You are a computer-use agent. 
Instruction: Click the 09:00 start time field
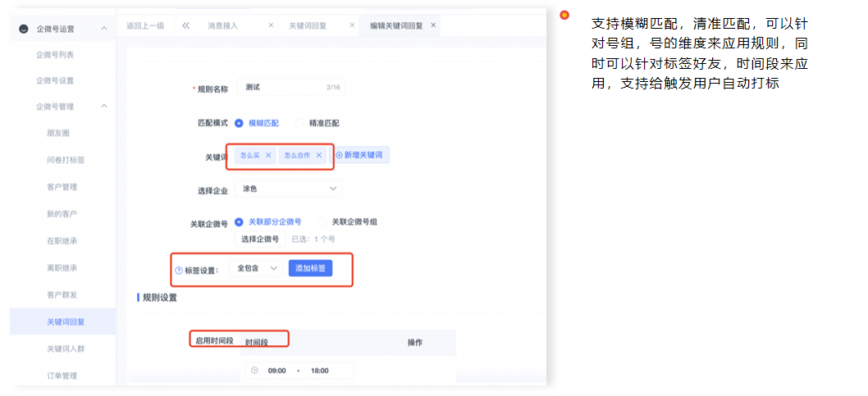276,371
